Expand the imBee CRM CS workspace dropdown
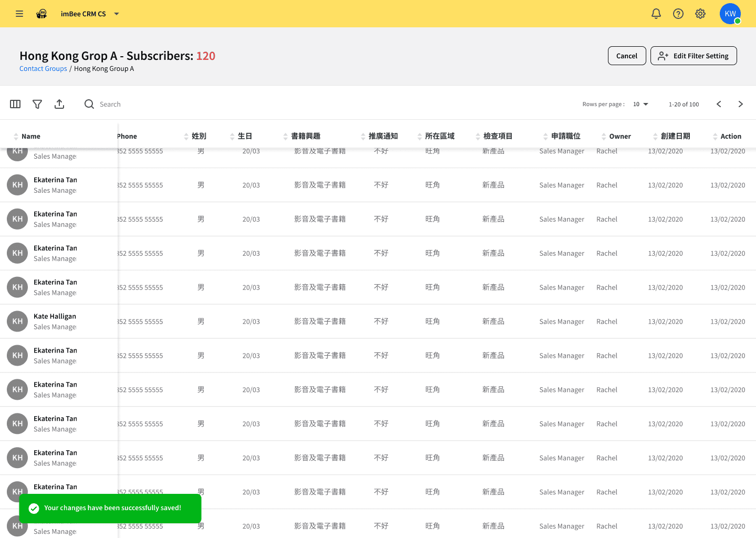The width and height of the screenshot is (756, 538). coord(117,14)
